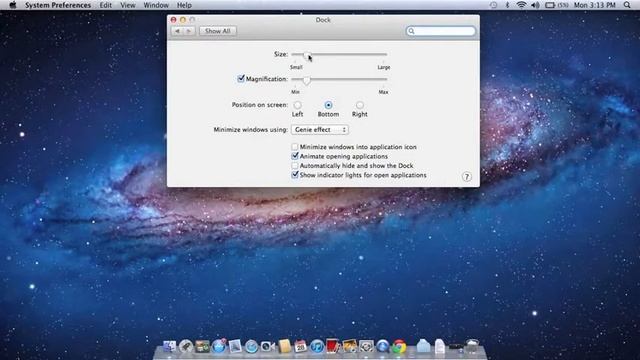Go forward with the right arrow button
The width and height of the screenshot is (640, 360).
tap(189, 31)
